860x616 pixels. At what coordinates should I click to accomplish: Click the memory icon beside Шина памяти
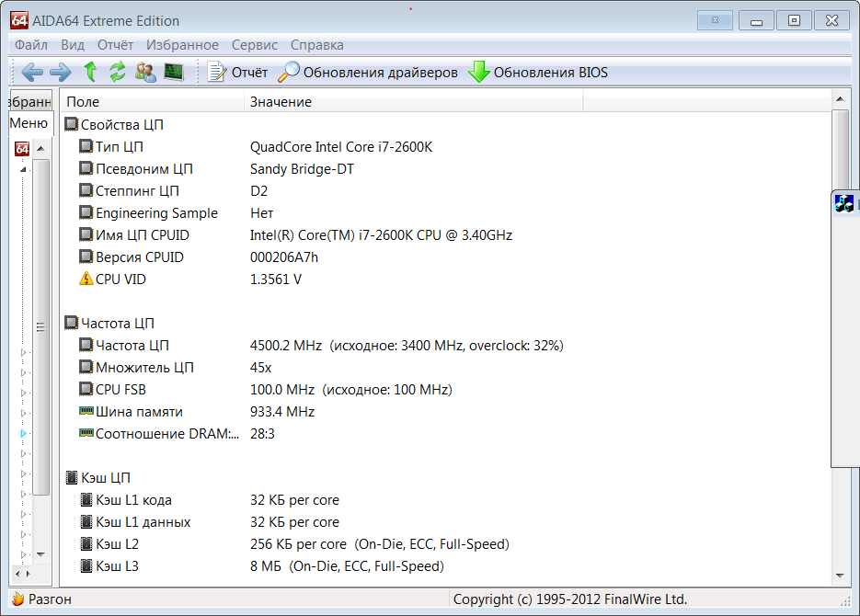[86, 410]
